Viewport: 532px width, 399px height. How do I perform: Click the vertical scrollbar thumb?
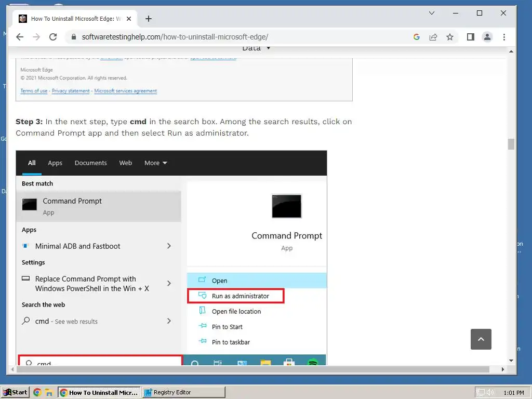click(511, 144)
